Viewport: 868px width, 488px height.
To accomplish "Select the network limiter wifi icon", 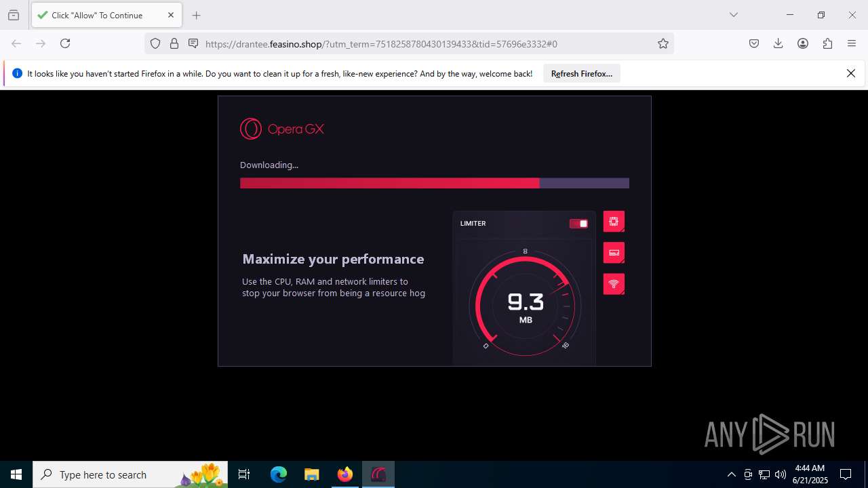I will pos(614,284).
